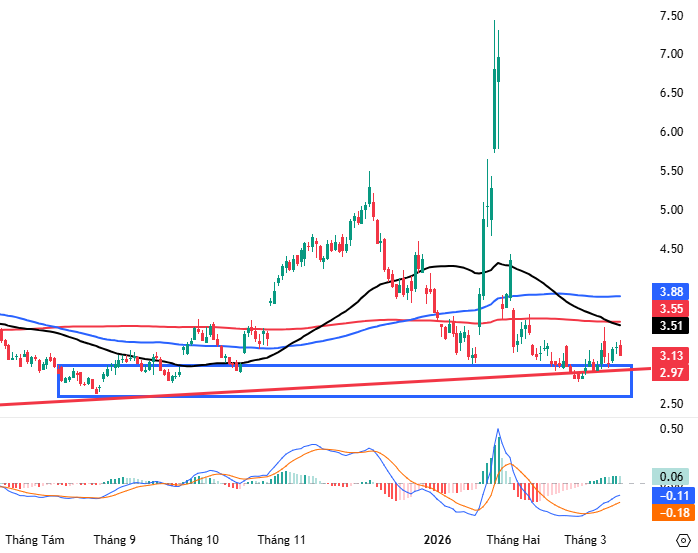Click the 7.50 price axis tick
Viewport: 698px width, 553px height.
tap(671, 16)
